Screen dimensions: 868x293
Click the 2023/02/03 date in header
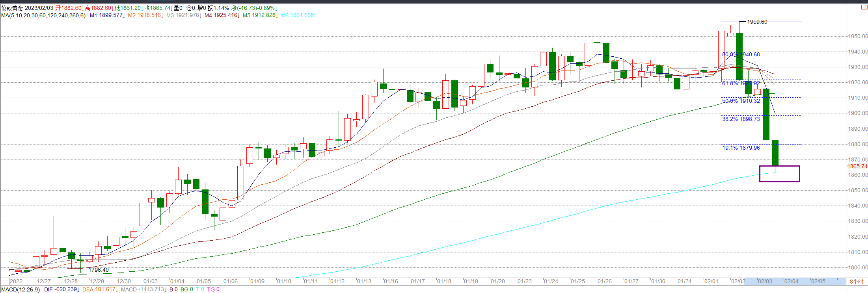(x=39, y=8)
